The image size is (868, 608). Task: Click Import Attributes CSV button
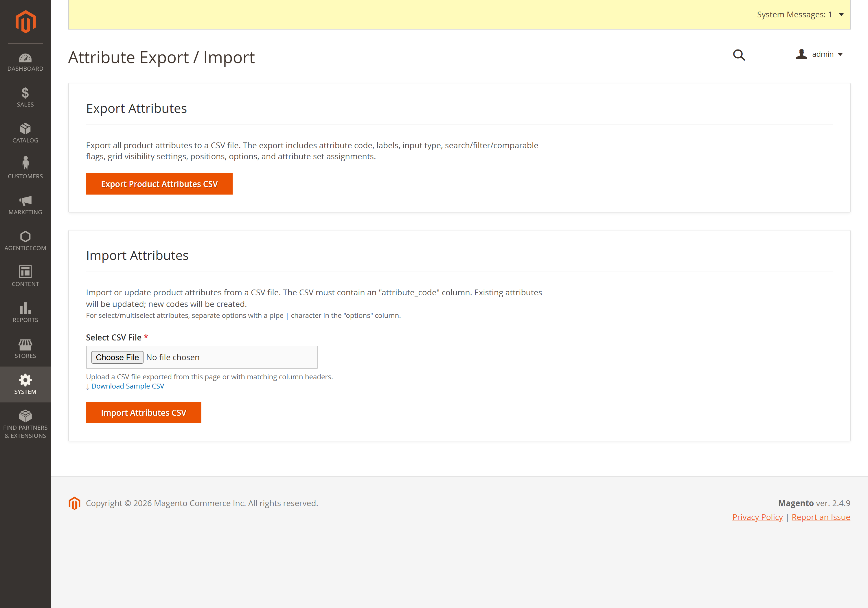coord(144,413)
